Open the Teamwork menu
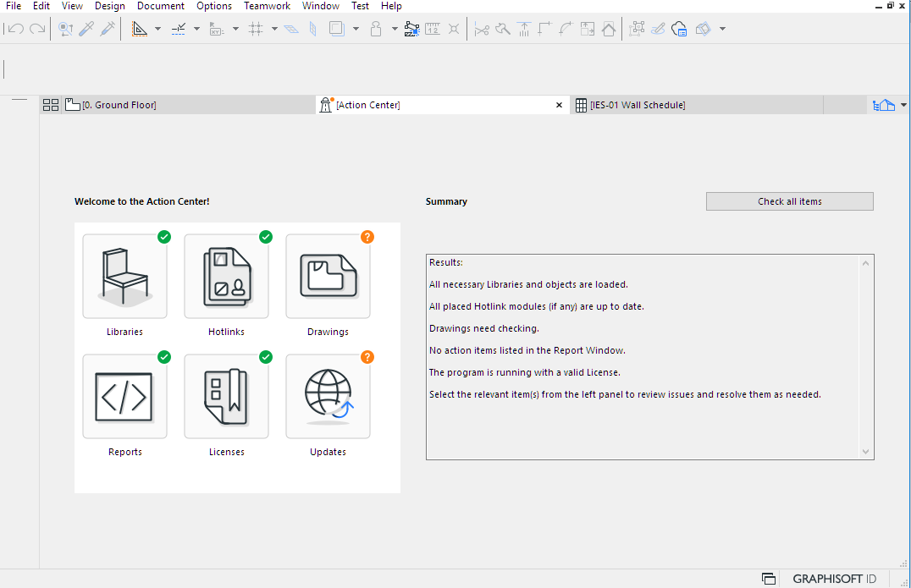The height and width of the screenshot is (588, 911). (x=267, y=6)
